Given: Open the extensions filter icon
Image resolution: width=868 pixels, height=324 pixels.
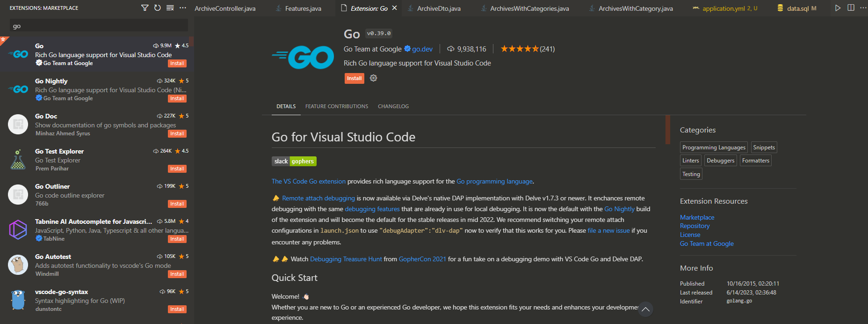Looking at the screenshot, I should (145, 8).
